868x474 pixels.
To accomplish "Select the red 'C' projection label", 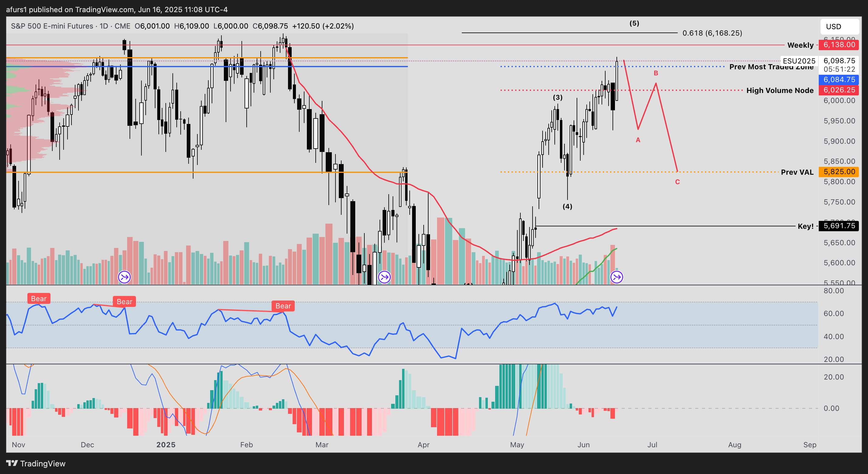I will pos(677,182).
